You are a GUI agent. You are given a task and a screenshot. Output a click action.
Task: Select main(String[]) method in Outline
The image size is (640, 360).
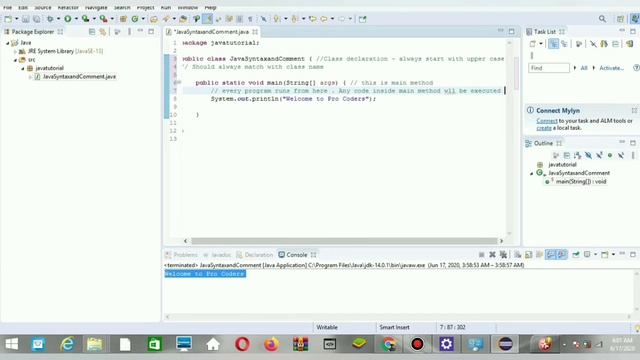click(577, 182)
